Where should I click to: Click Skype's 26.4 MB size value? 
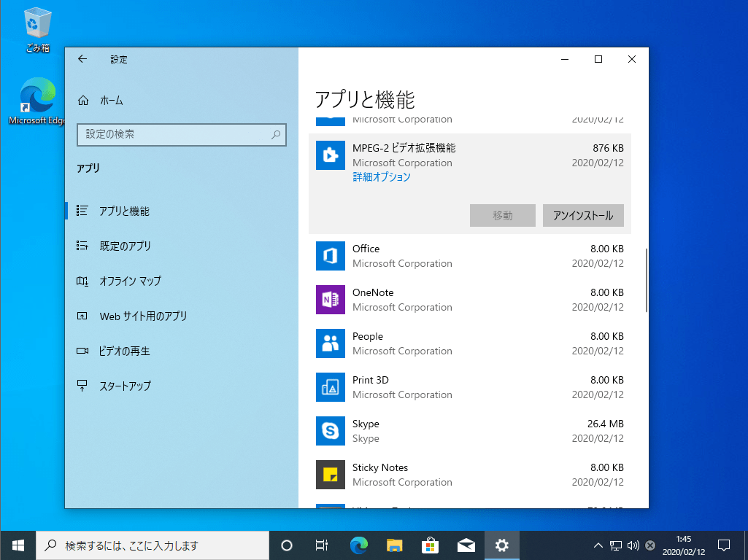click(606, 424)
